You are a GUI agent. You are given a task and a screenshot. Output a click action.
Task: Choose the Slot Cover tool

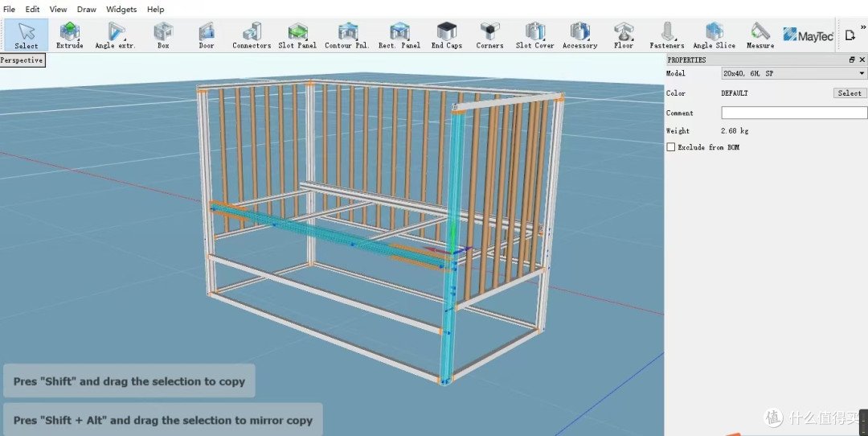(x=534, y=35)
